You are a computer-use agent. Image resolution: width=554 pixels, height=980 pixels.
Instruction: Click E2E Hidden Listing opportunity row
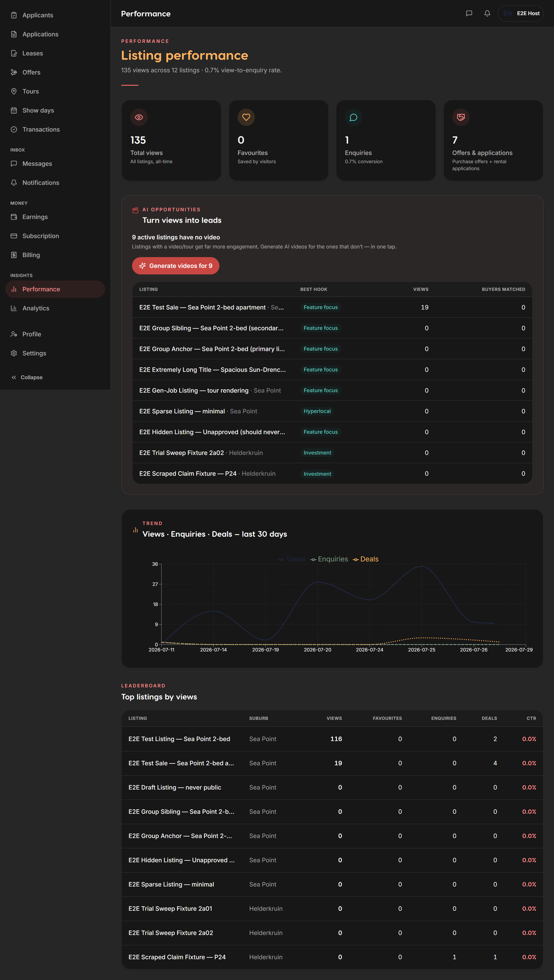point(332,432)
